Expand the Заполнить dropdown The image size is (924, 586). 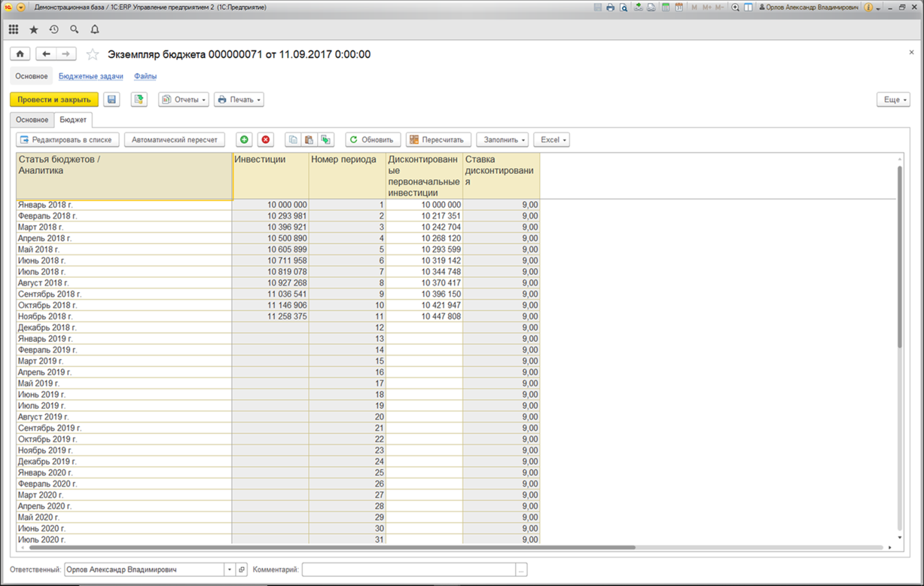click(503, 139)
